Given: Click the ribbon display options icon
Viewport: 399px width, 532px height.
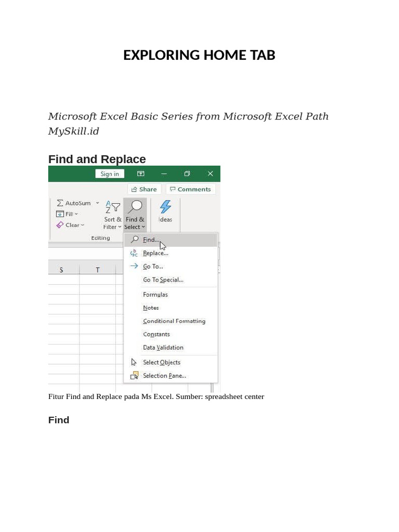Looking at the screenshot, I should coord(140,174).
